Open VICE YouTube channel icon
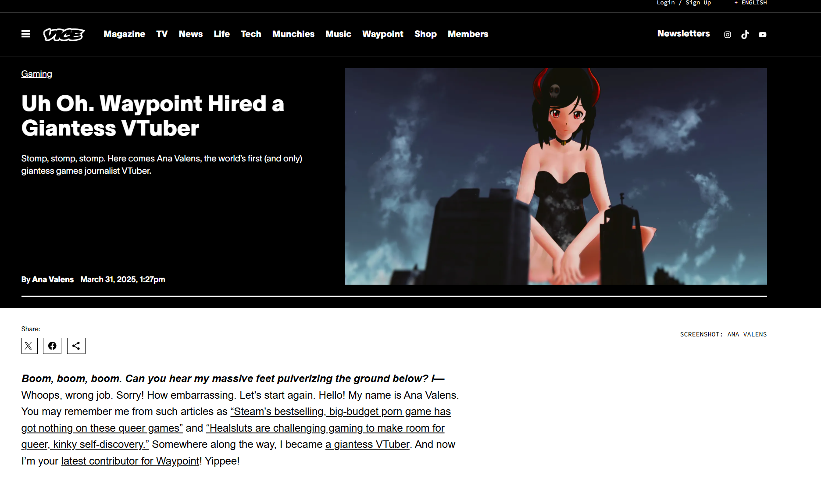821x504 pixels. click(763, 35)
